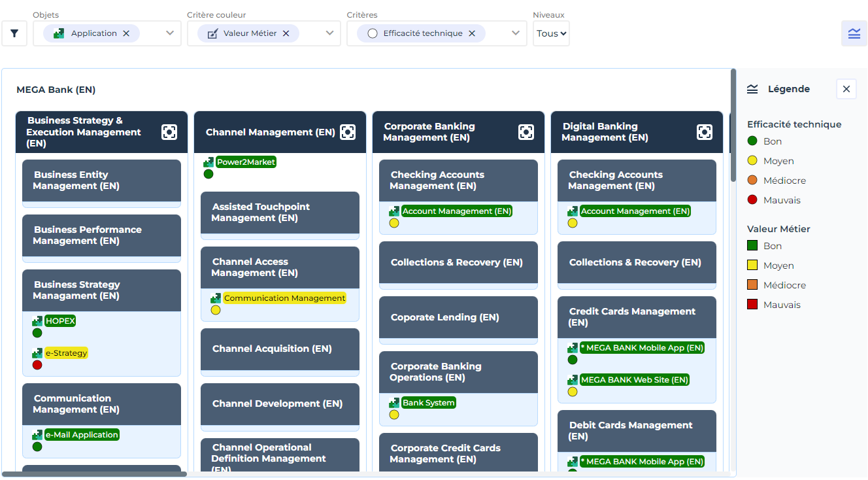This screenshot has width=868, height=480.
Task: Click the HOPEX application icon
Action: tap(37, 321)
